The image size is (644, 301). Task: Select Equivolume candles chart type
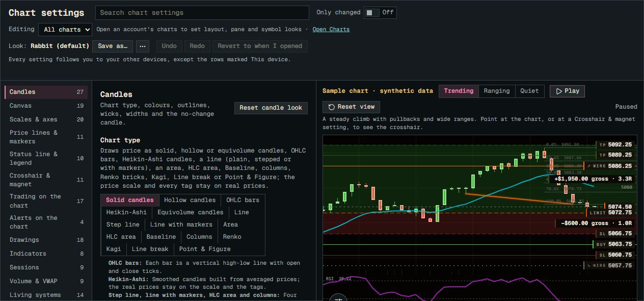[191, 212]
